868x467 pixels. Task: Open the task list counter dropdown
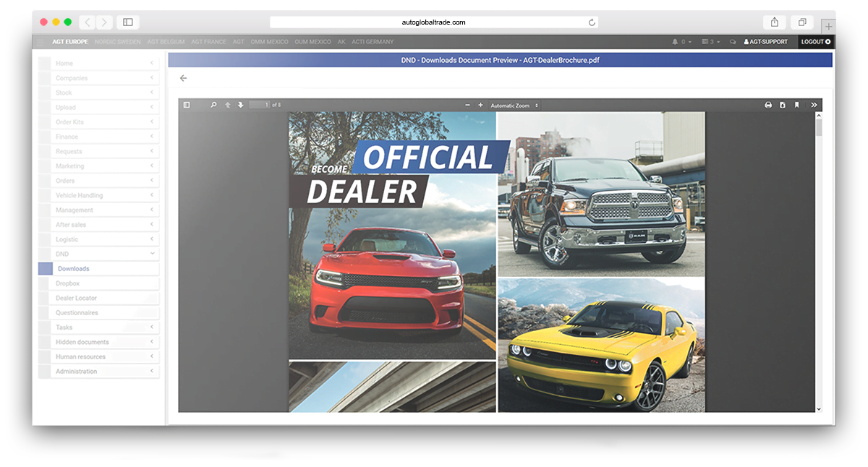[711, 42]
